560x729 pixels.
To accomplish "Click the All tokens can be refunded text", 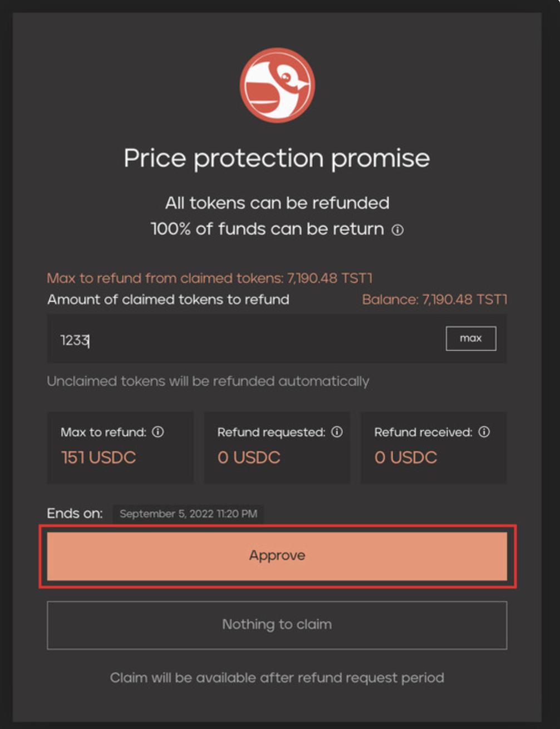I will tap(277, 203).
